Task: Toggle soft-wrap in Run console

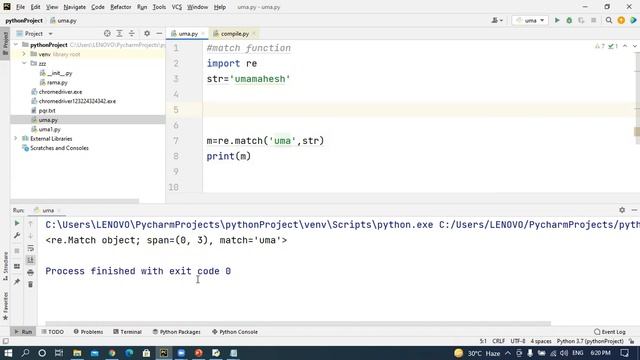Action: (x=30, y=248)
